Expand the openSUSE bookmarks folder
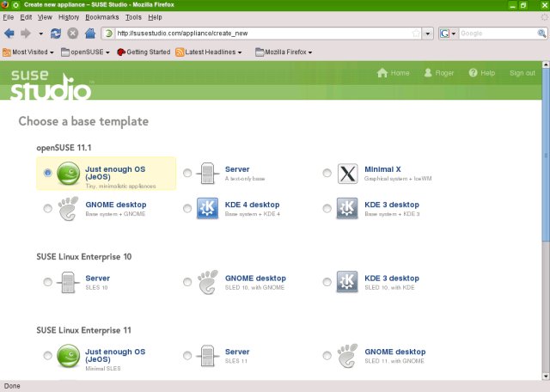Image resolution: width=550 pixels, height=392 pixels. [x=85, y=52]
